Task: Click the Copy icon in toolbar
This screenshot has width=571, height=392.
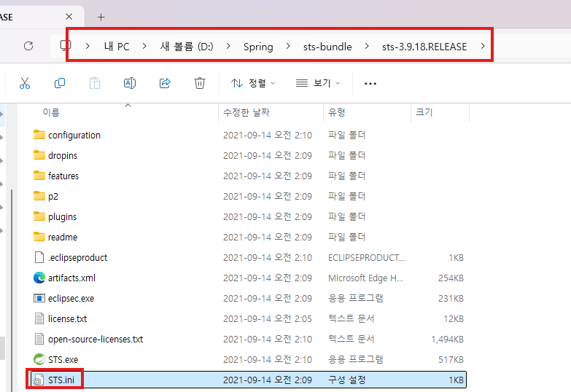Action: 60,83
